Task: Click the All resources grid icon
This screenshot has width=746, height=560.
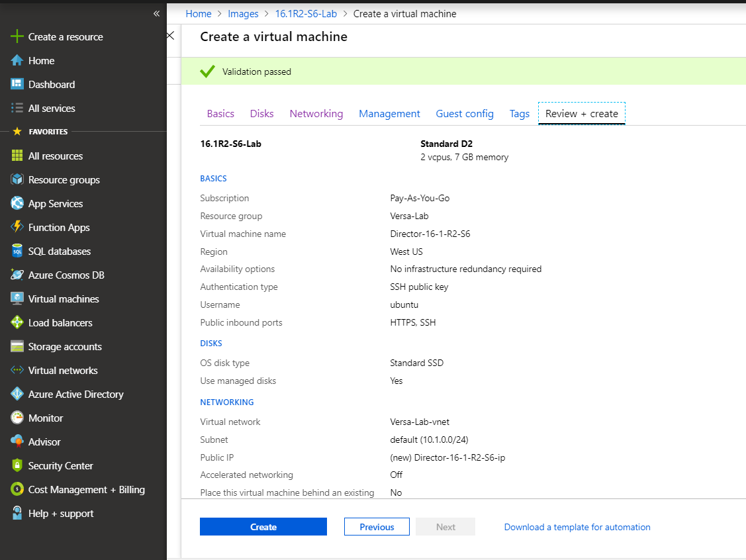Action: 17,156
